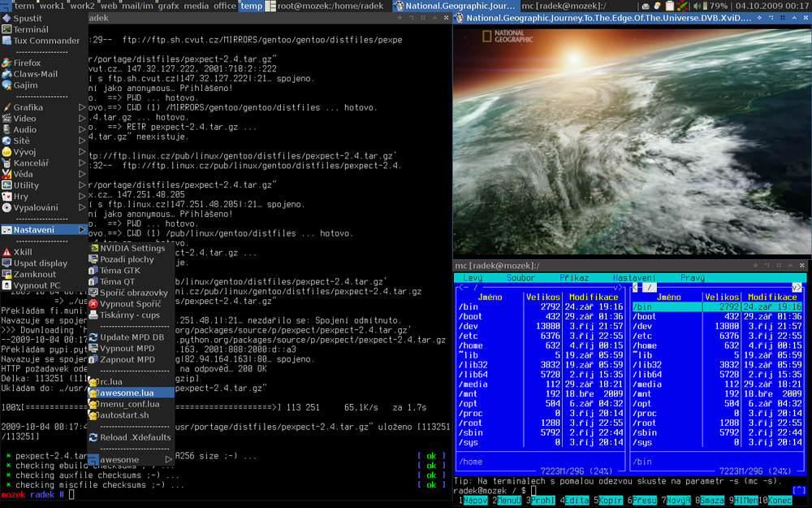
Task: Open Claws-Mail from the launcher menu
Action: pyautogui.click(x=35, y=74)
